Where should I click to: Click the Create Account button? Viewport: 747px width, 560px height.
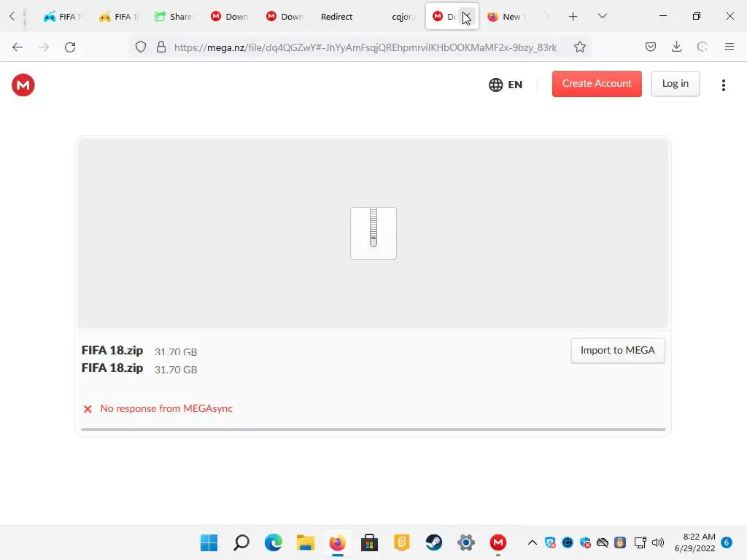click(597, 84)
